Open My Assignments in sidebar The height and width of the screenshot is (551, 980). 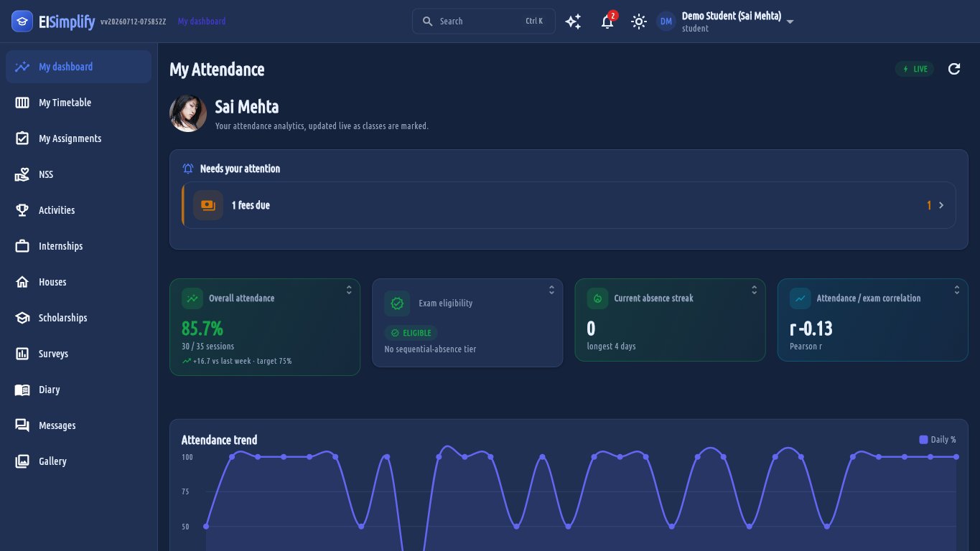point(78,138)
